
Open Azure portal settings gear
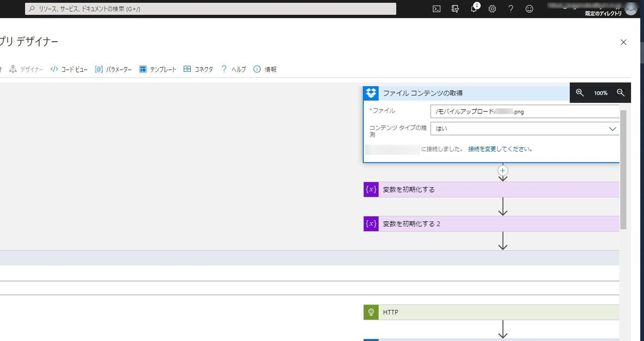[492, 9]
